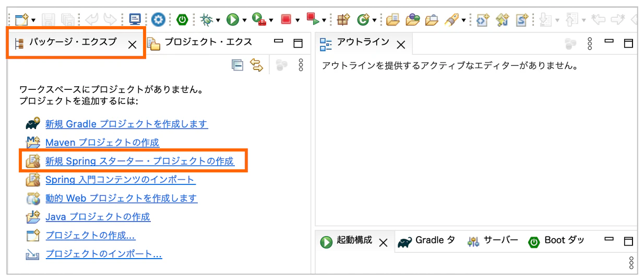The width and height of the screenshot is (644, 279).
Task: Click the greyed-out Redo arrow icon
Action: click(x=110, y=20)
